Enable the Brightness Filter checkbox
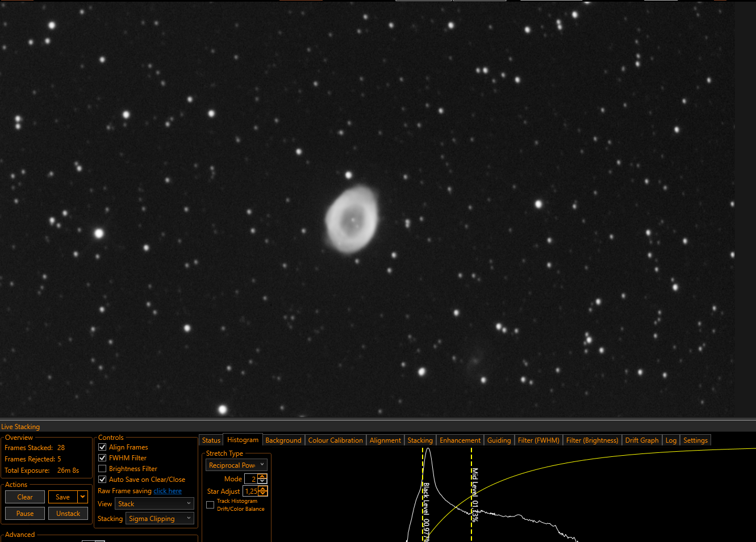 pyautogui.click(x=102, y=468)
